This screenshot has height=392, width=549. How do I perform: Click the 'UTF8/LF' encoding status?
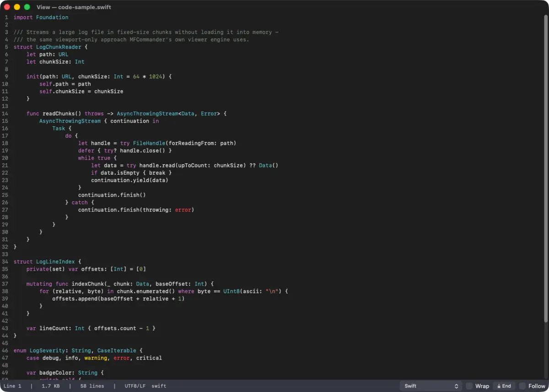point(135,386)
